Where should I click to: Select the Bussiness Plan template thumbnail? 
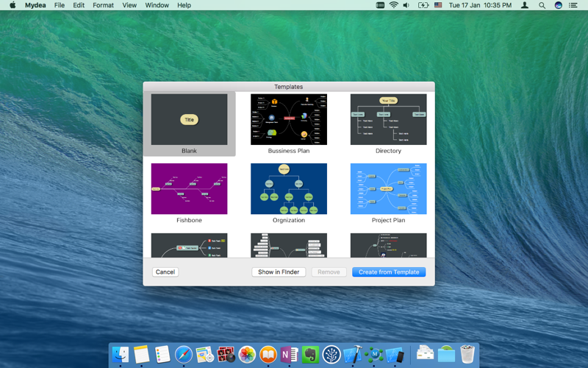click(289, 119)
